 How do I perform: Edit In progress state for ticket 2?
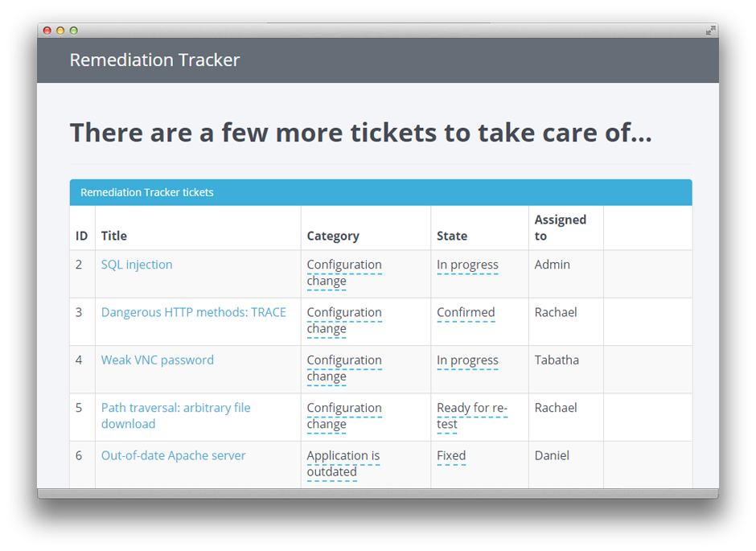pyautogui.click(x=467, y=265)
